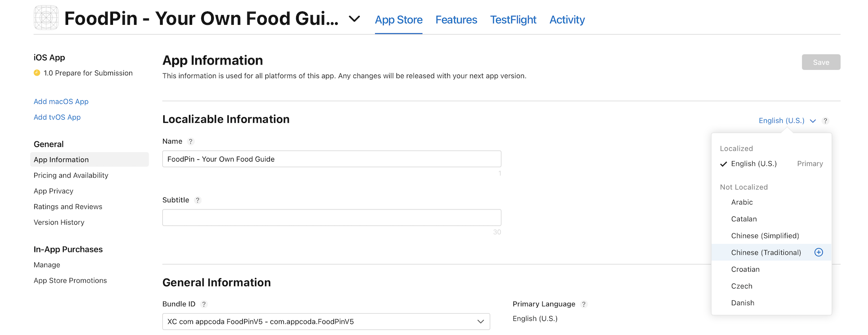Expand the app switcher chevron next to FoodPin title
This screenshot has width=868, height=335.
354,19
